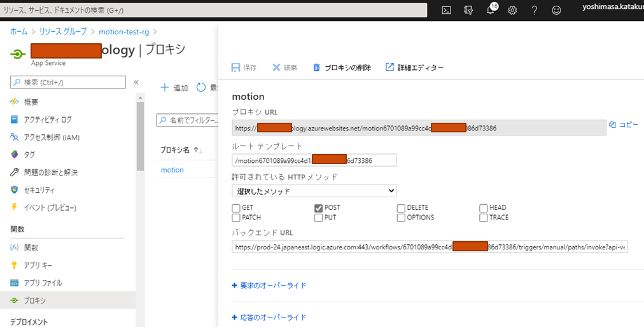Open the help question mark icon
Image resolution: width=644 pixels, height=327 pixels.
pyautogui.click(x=535, y=10)
